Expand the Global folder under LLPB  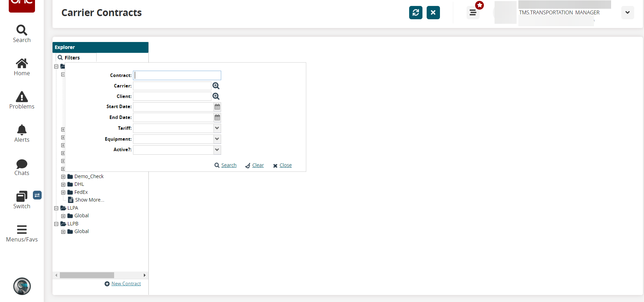63,232
